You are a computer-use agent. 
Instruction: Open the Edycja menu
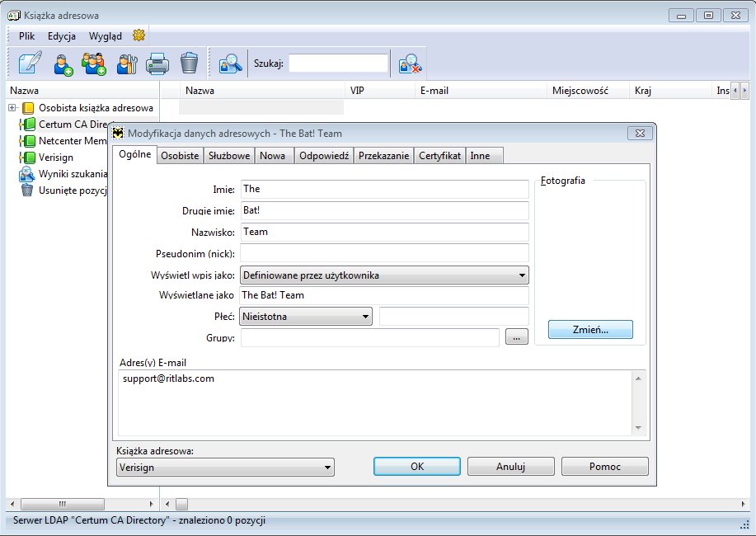pos(62,36)
